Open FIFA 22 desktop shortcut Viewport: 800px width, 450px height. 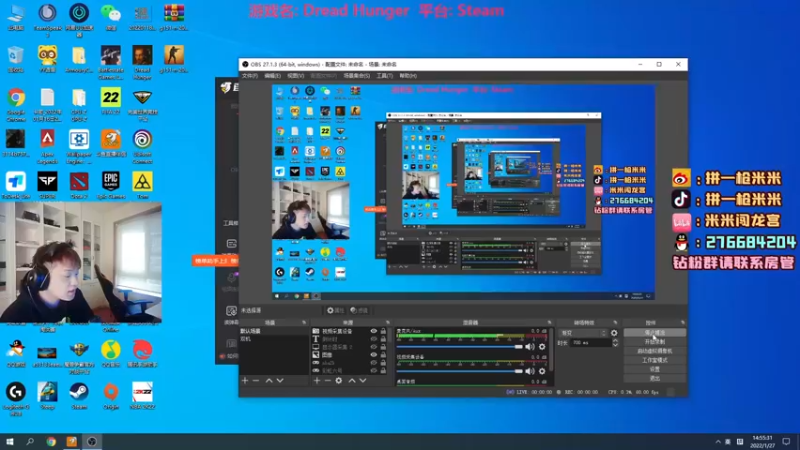pos(111,101)
